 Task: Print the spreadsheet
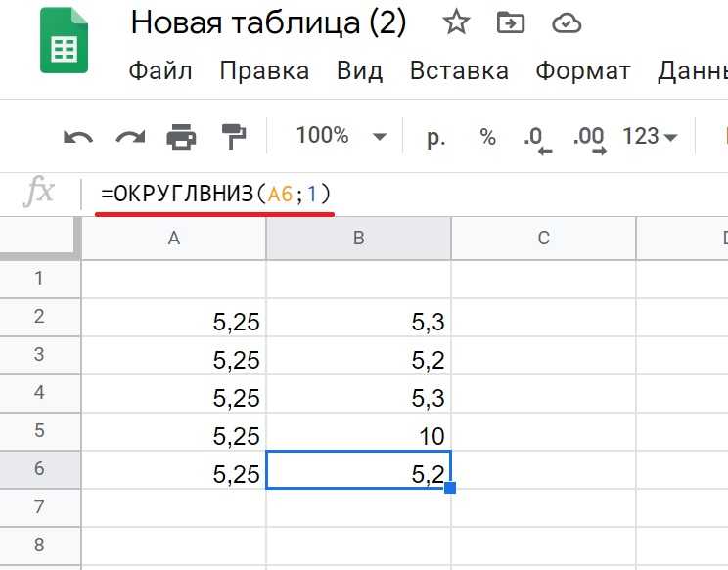point(181,137)
